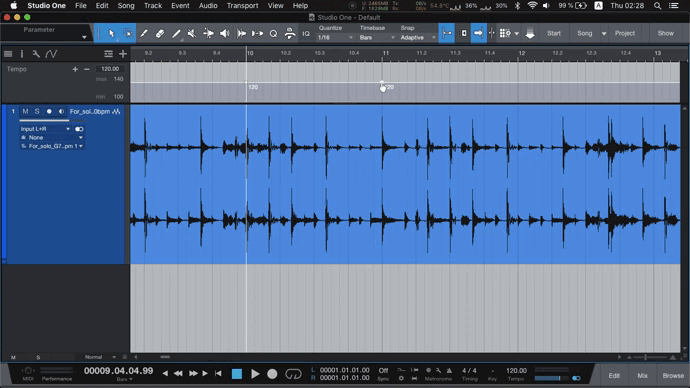This screenshot has width=690, height=388.
Task: Select the Paint (pencil) tool
Action: point(144,33)
